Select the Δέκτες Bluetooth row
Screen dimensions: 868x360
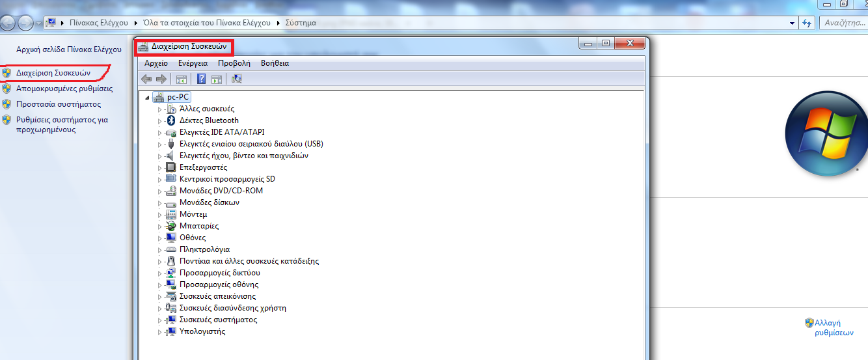pos(209,120)
